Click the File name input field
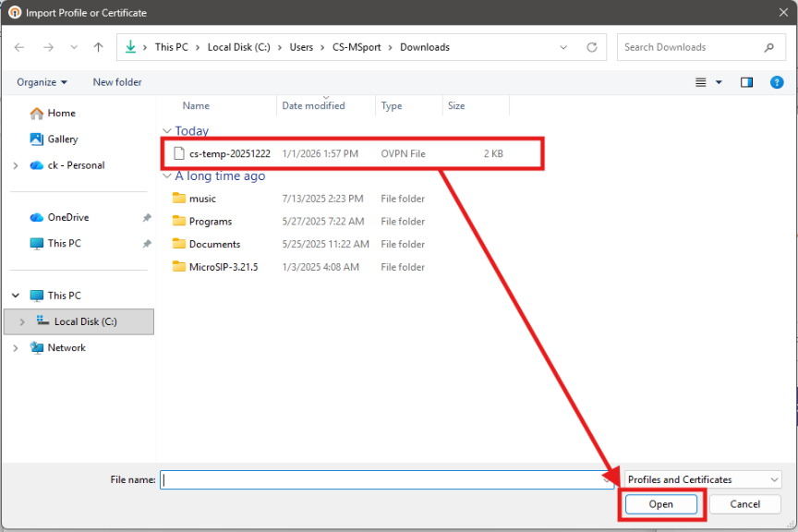The image size is (798, 532). [x=379, y=479]
